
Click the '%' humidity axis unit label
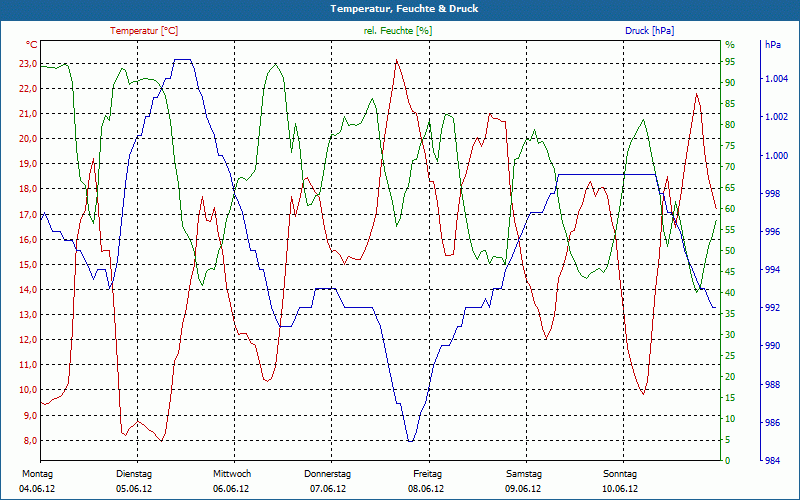tap(730, 44)
